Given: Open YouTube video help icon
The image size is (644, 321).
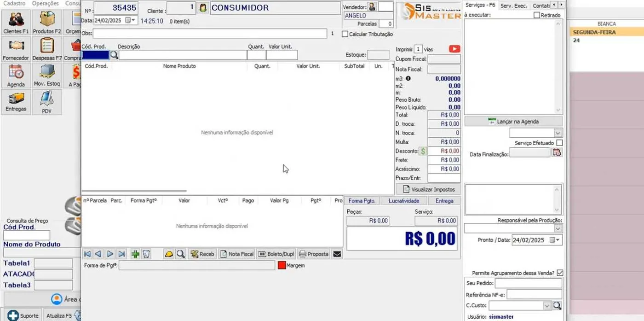Looking at the screenshot, I should click(454, 49).
